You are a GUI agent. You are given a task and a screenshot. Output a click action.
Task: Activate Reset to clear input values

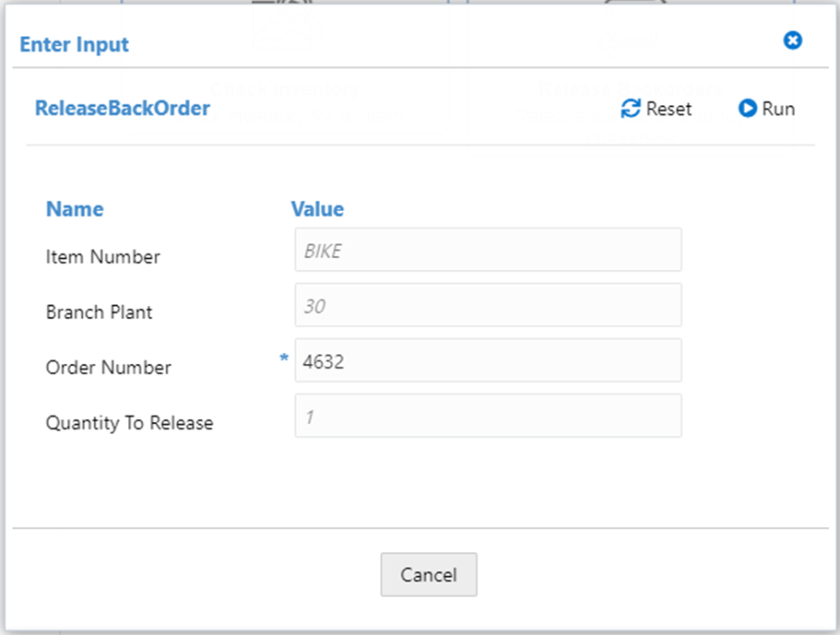point(657,109)
